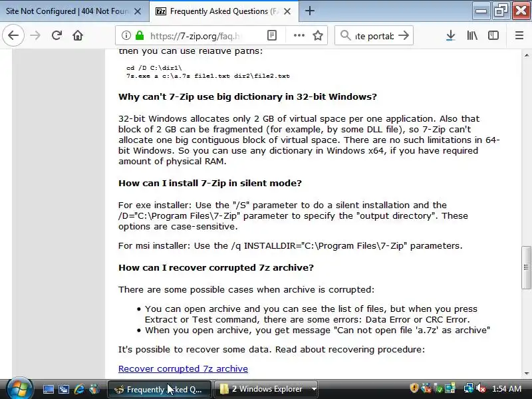
Task: Click the vertical scrollbar thumb
Action: click(526, 267)
